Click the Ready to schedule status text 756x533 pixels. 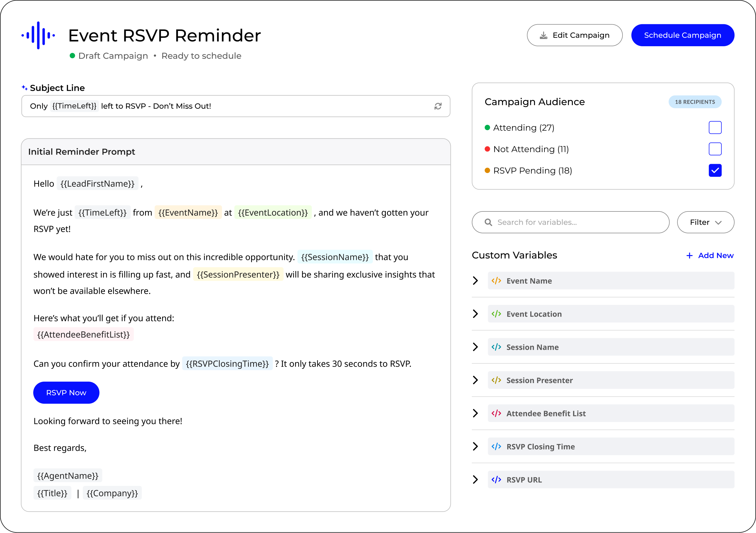click(201, 56)
